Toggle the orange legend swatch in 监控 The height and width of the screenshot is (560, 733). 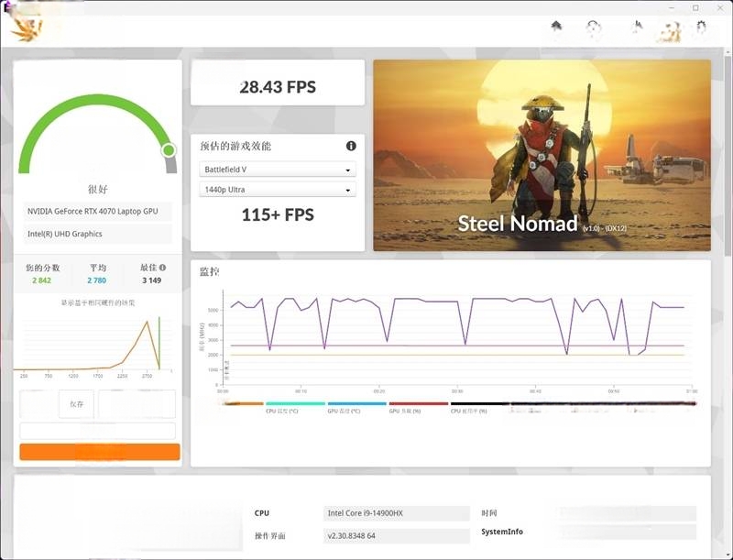pos(243,403)
